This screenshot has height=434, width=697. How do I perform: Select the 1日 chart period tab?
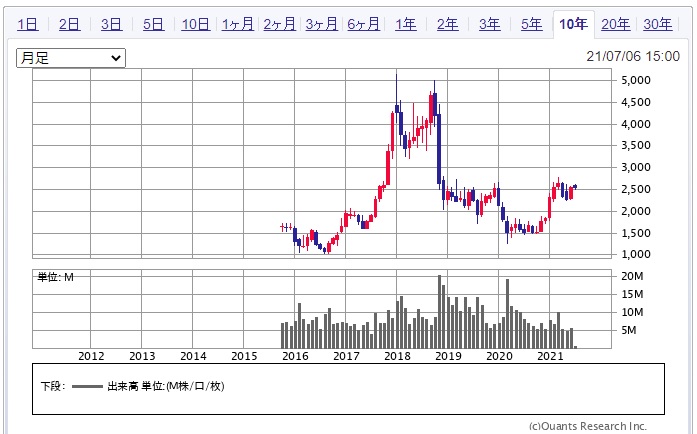coord(28,24)
